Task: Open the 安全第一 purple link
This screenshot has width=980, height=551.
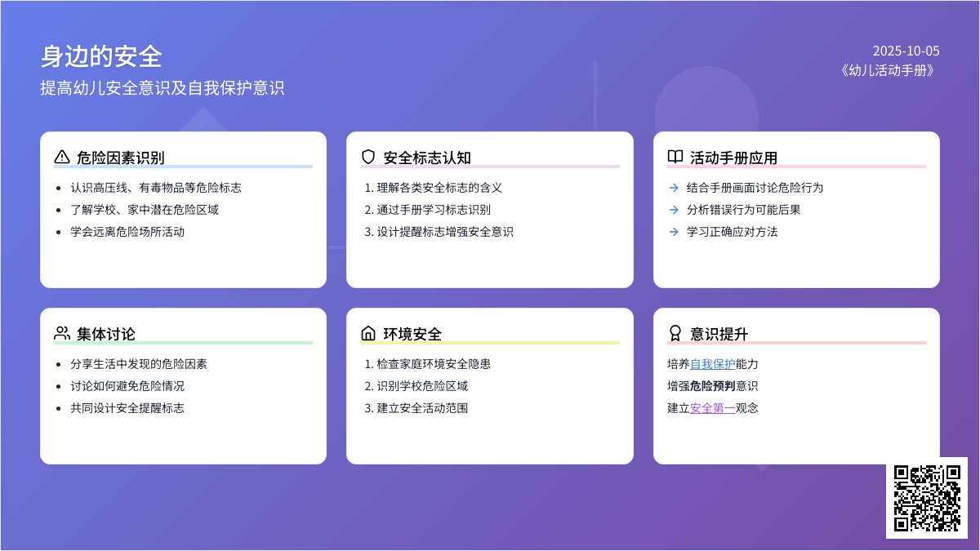Action: (712, 408)
